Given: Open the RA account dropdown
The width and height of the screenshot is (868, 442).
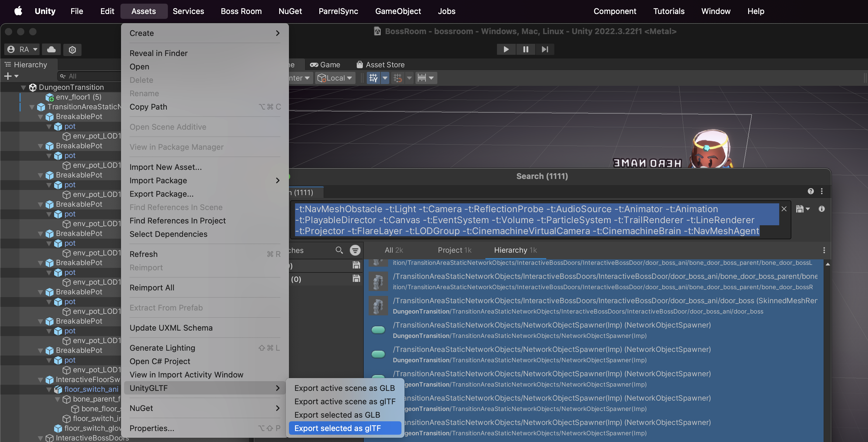Looking at the screenshot, I should tap(22, 50).
